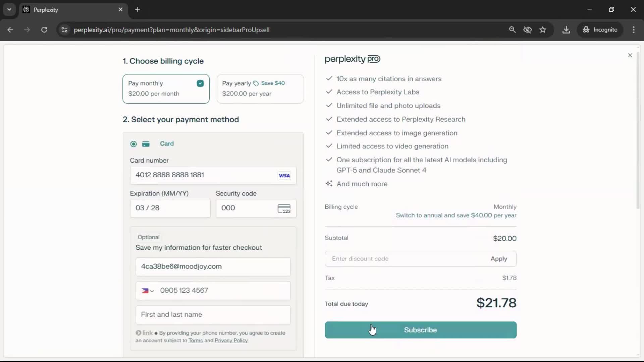Image resolution: width=644 pixels, height=362 pixels.
Task: Open the Privacy Policy link
Action: [231, 341]
